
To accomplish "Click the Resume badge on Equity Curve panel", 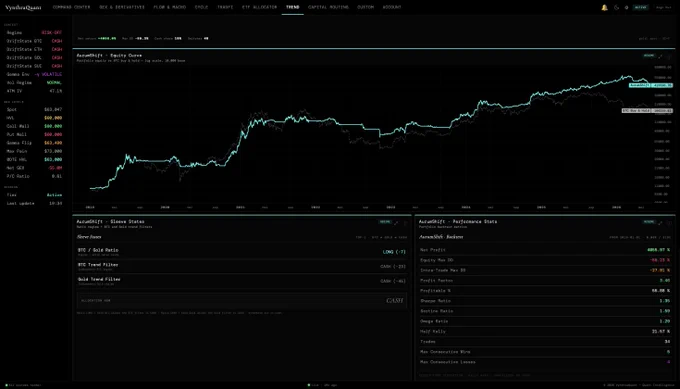I will (649, 56).
